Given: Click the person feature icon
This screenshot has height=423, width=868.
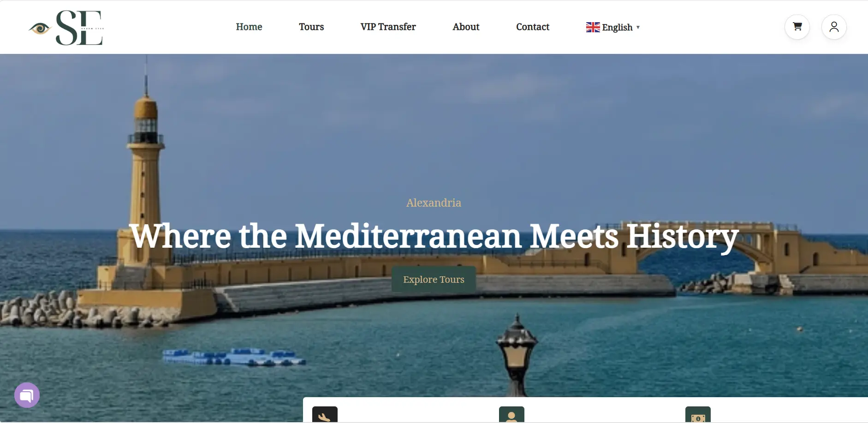Looking at the screenshot, I should [511, 414].
